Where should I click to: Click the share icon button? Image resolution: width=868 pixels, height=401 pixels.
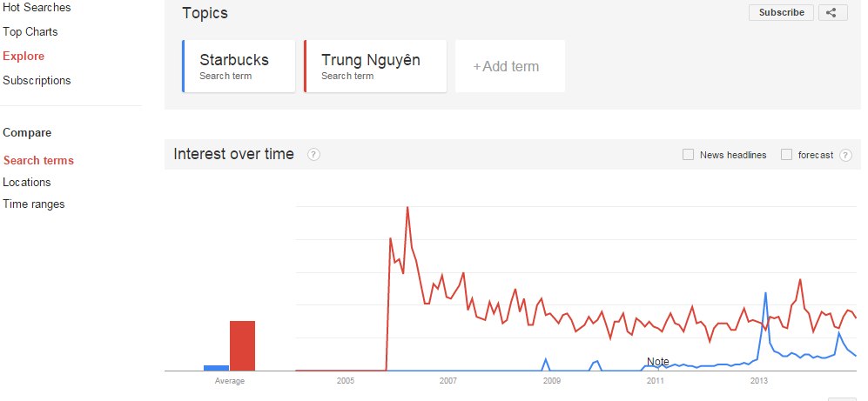[x=832, y=12]
